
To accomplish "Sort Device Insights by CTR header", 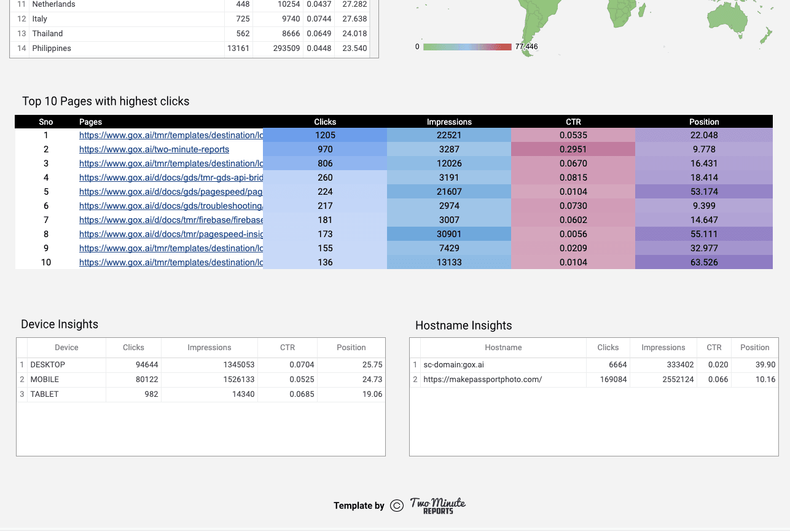I will 287,348.
